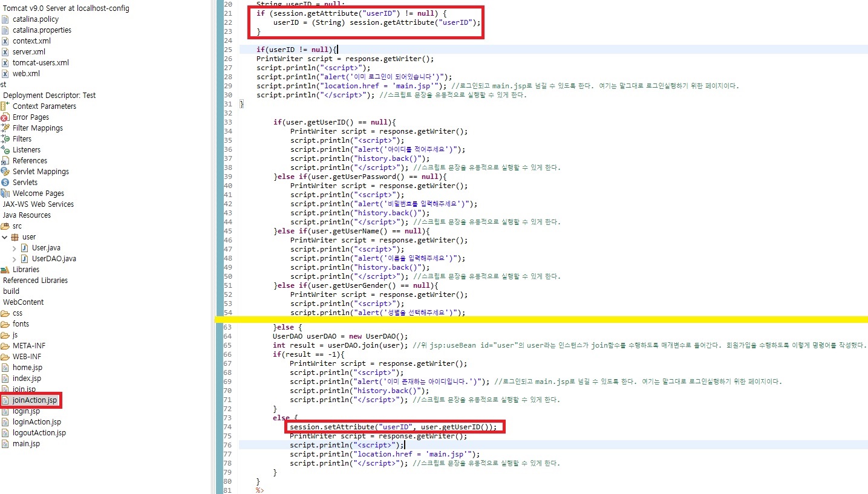This screenshot has width=868, height=494.
Task: Click the Welcome Pages node icon
Action: tap(5, 193)
